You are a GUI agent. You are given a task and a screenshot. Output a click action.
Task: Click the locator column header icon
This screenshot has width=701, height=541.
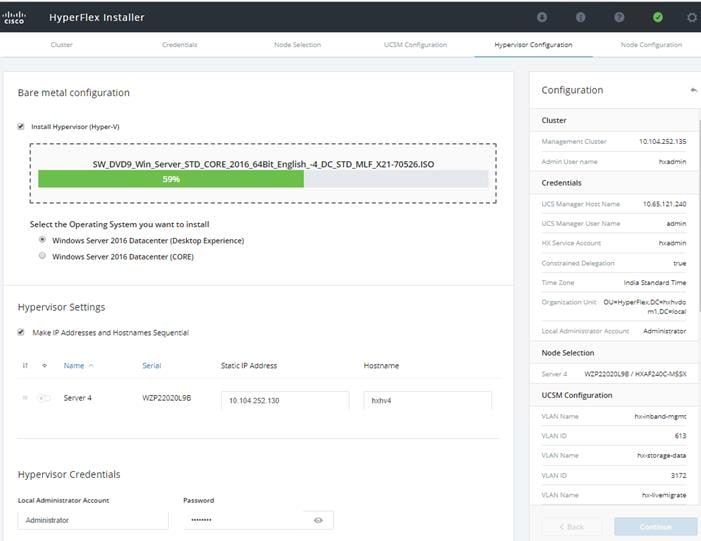(44, 366)
